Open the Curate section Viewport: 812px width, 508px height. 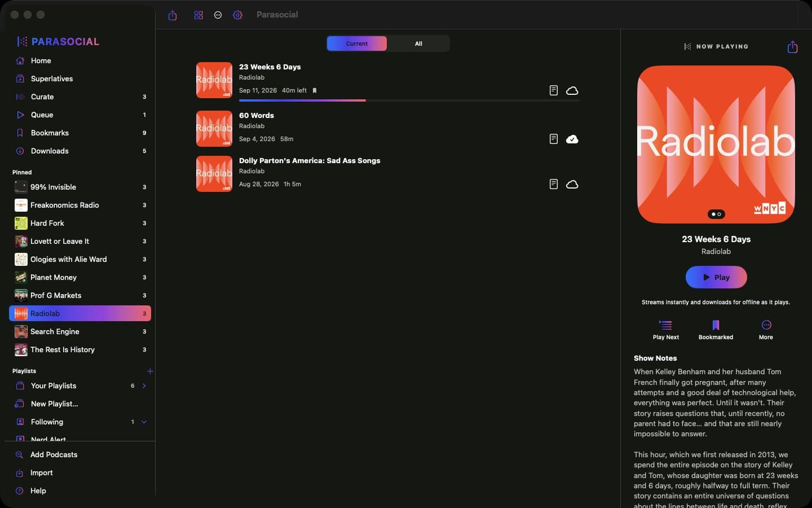[x=80, y=97]
